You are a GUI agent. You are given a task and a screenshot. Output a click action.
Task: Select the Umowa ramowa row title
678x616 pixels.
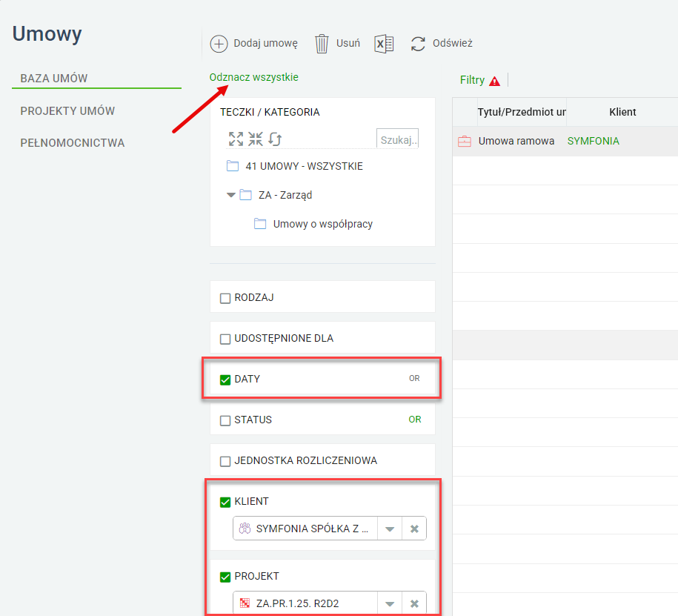coord(516,141)
